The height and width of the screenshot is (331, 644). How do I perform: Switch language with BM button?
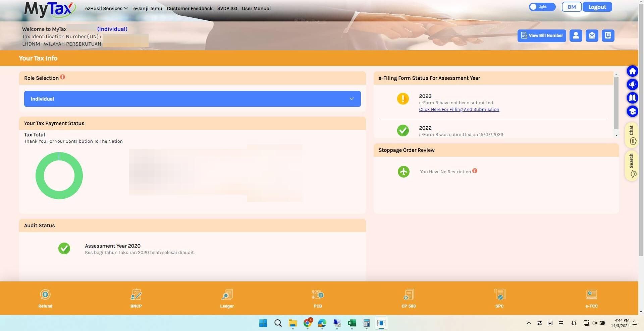[572, 7]
